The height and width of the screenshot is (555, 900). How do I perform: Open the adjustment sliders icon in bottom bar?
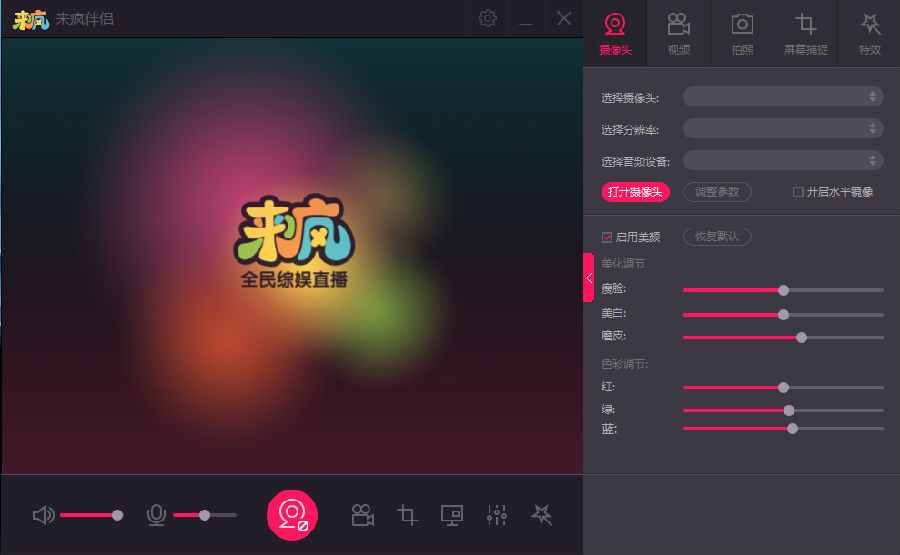point(497,515)
